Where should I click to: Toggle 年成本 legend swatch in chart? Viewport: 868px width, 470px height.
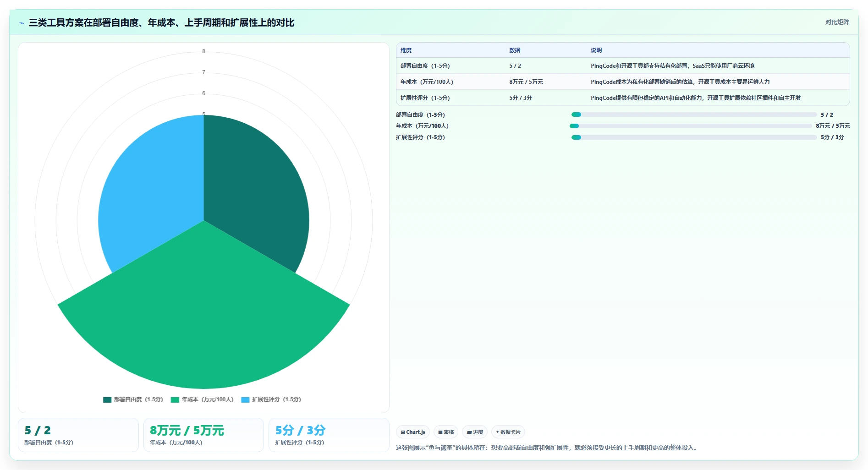(x=175, y=399)
